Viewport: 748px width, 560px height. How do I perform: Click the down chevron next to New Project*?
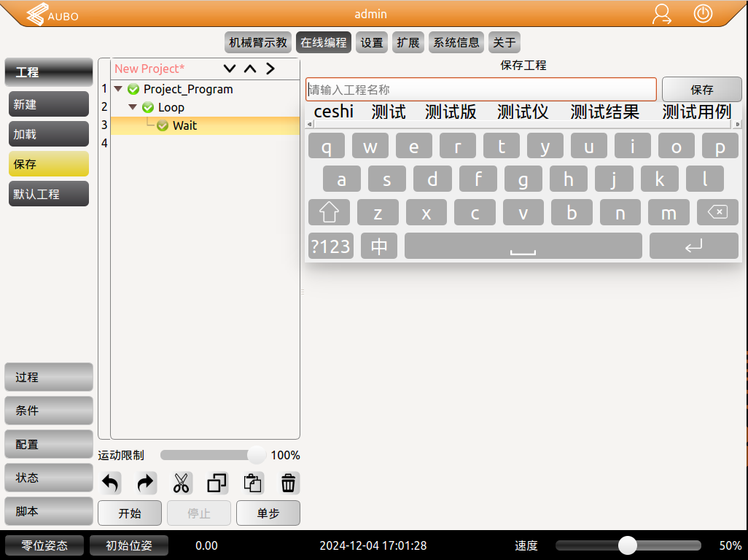pyautogui.click(x=229, y=68)
